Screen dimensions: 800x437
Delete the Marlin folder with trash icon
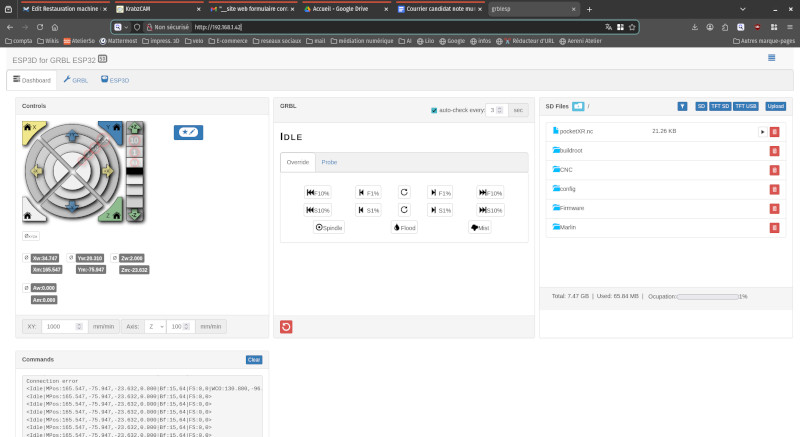pos(775,228)
